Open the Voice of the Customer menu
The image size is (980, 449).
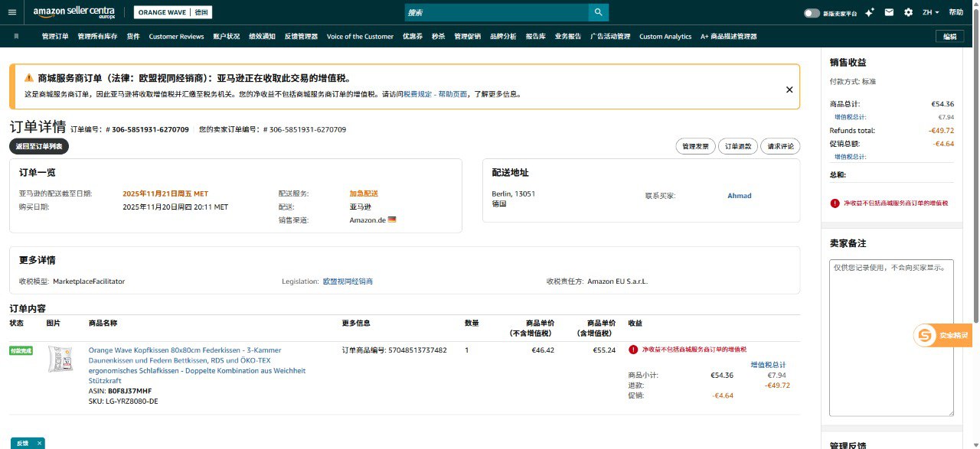[x=360, y=36]
